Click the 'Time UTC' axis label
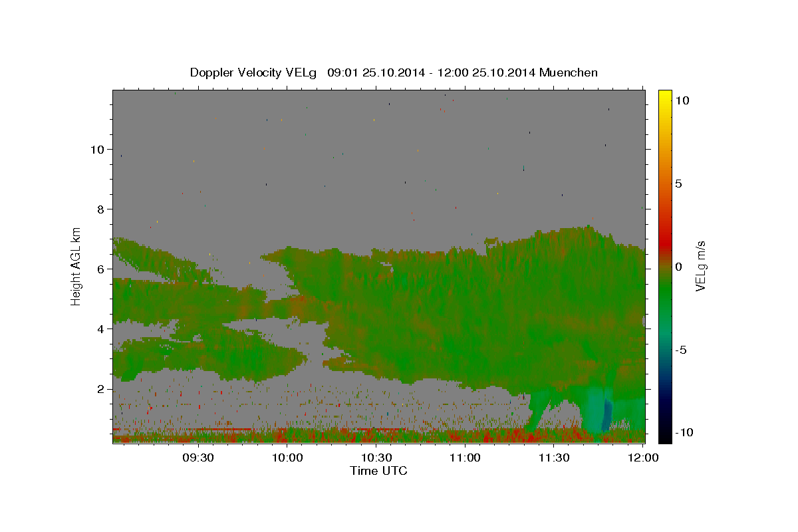 pyautogui.click(x=378, y=471)
